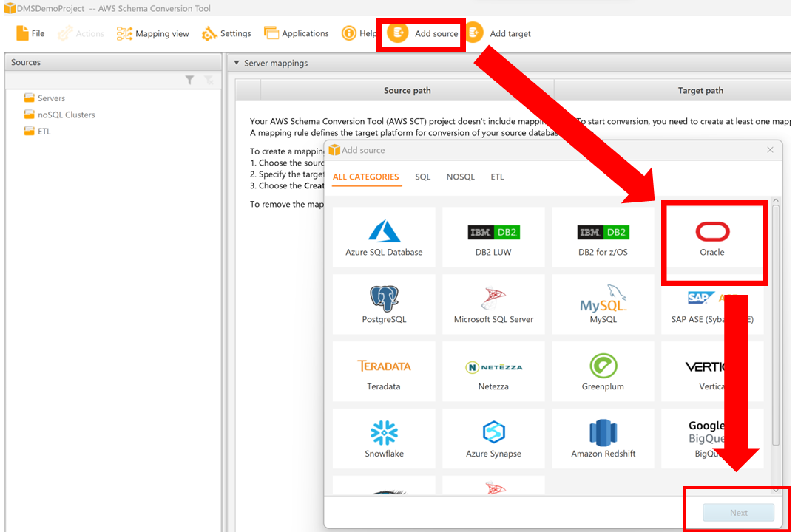Click the Add target toolbar button

click(498, 33)
